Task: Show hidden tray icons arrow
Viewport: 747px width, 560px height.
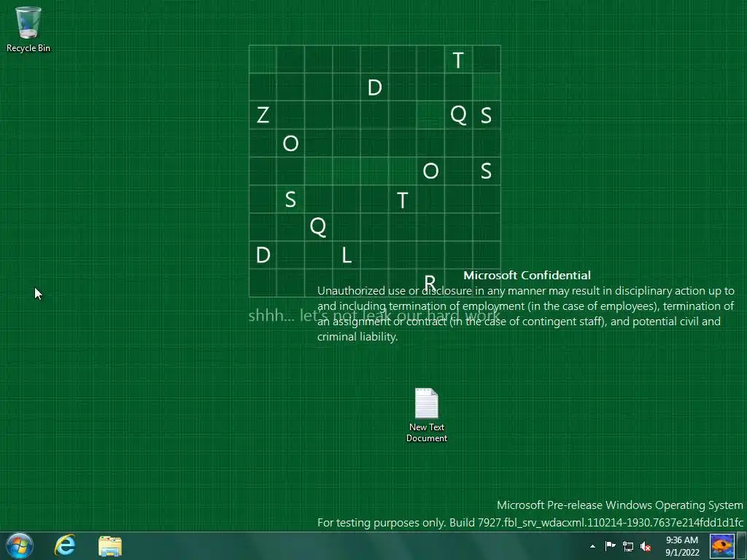Action: (592, 546)
